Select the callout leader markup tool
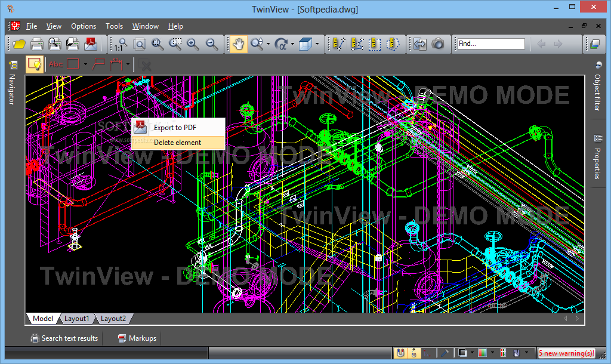 click(x=98, y=64)
